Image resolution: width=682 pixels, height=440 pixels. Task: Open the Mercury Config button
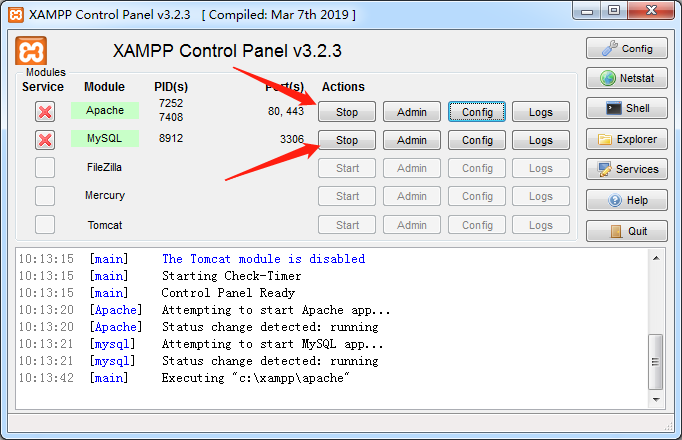tap(477, 197)
